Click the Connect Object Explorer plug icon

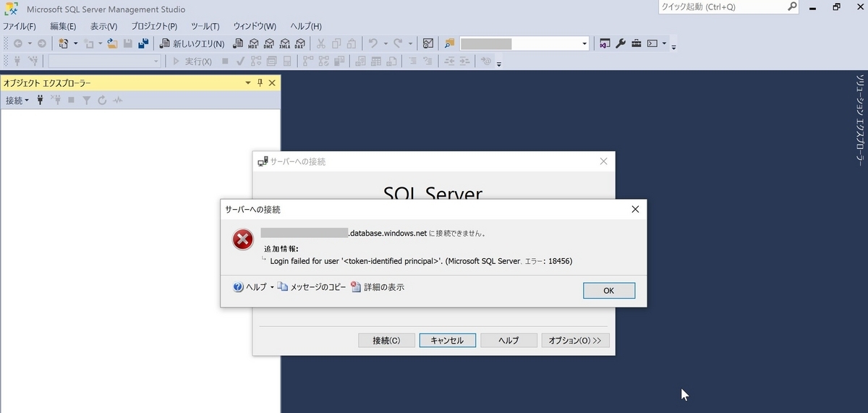pyautogui.click(x=41, y=101)
